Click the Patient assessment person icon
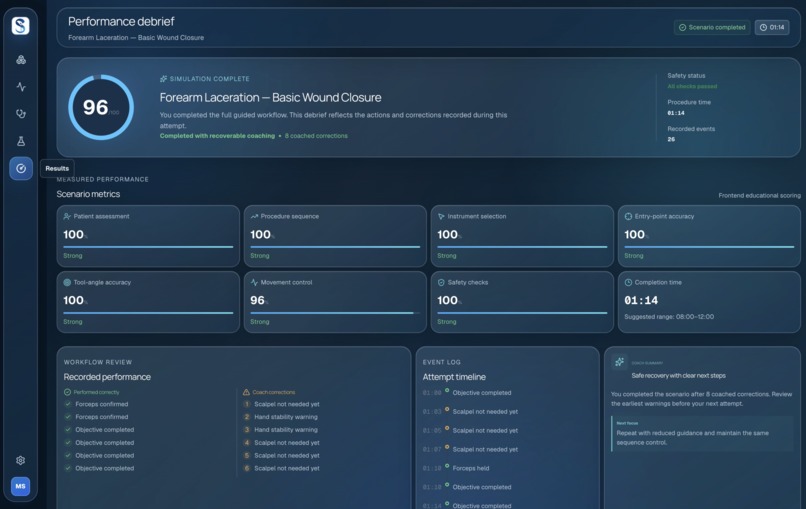Image resolution: width=806 pixels, height=509 pixels. (x=67, y=216)
